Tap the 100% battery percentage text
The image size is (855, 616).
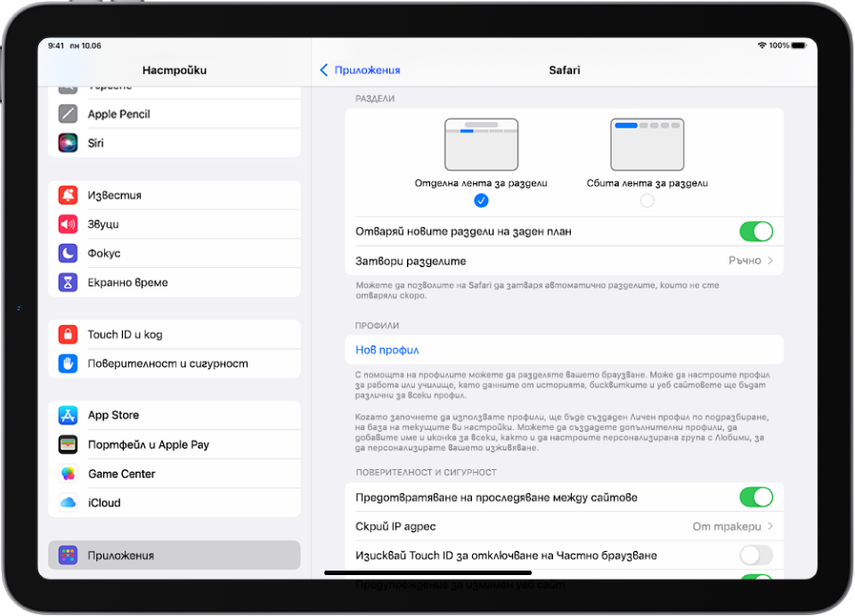pos(779,45)
